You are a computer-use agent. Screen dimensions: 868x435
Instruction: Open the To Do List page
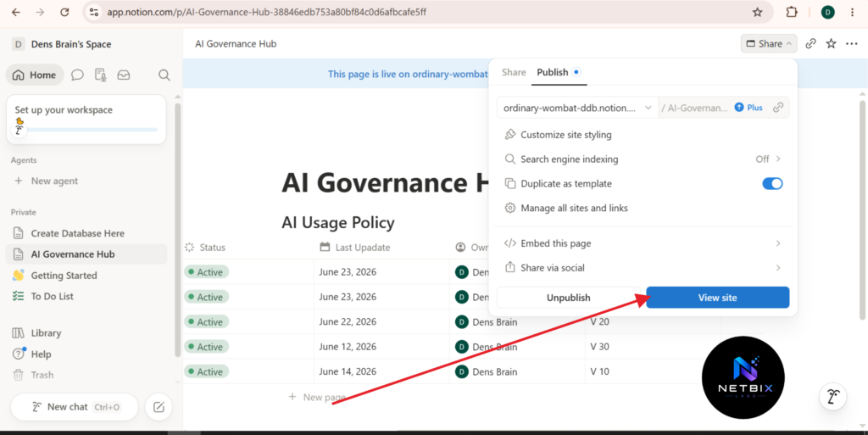click(86, 297)
